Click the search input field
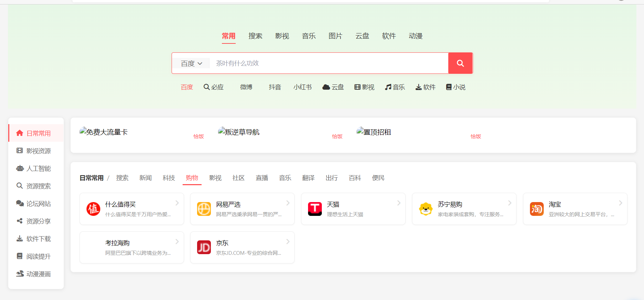 [329, 63]
